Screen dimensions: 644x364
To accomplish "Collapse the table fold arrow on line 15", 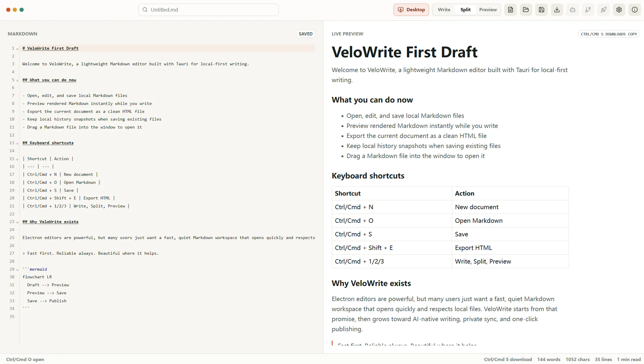I will pyautogui.click(x=17, y=159).
